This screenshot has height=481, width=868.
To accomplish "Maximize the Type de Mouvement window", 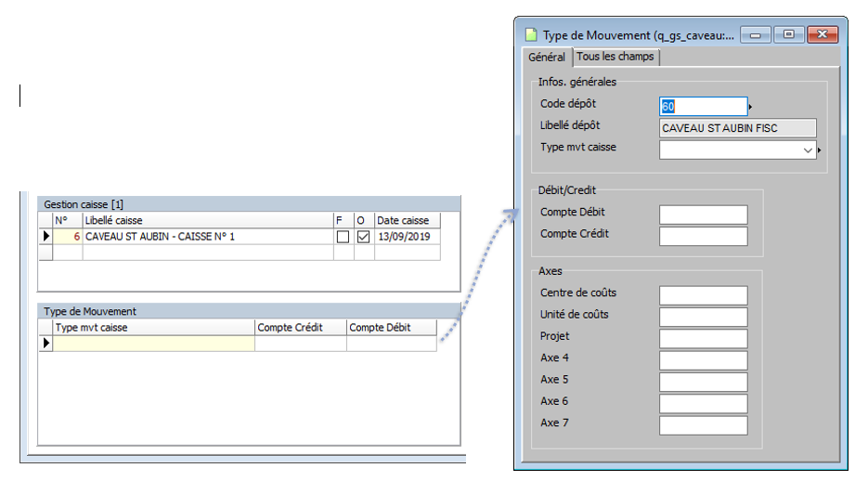I will [x=788, y=35].
